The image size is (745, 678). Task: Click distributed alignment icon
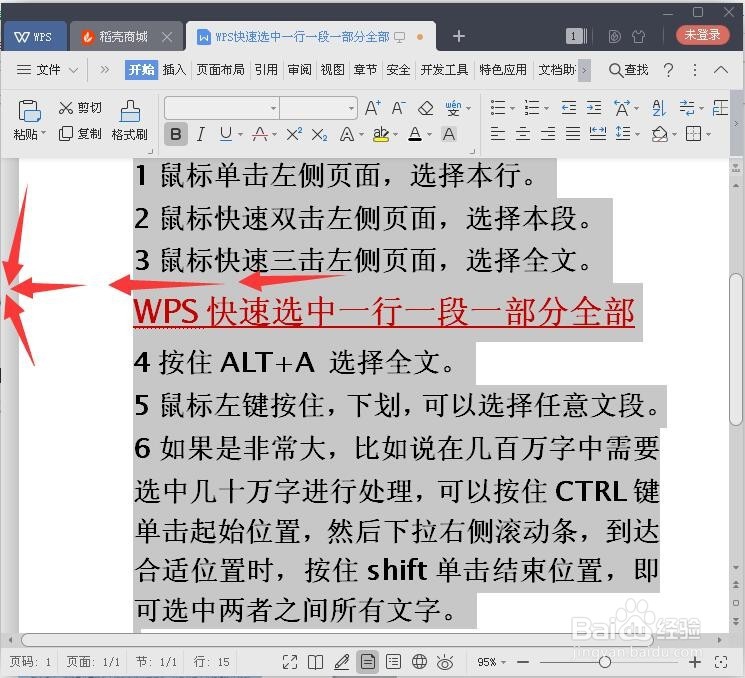click(x=598, y=134)
